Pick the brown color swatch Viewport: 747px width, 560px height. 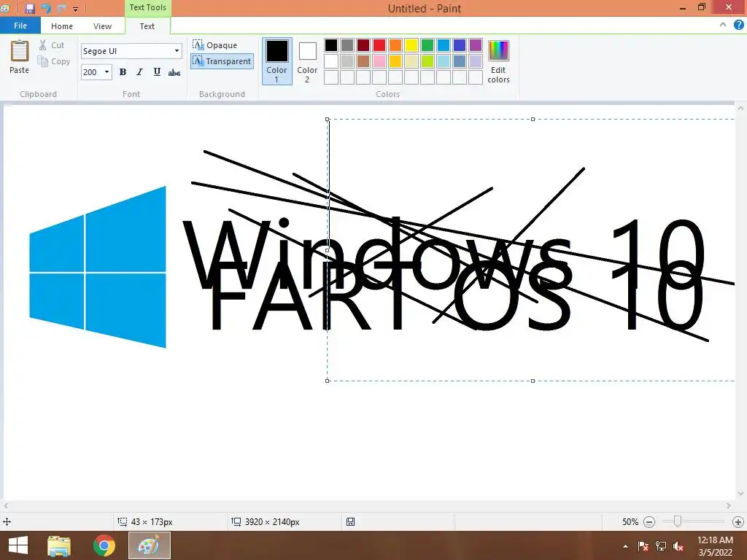click(363, 61)
